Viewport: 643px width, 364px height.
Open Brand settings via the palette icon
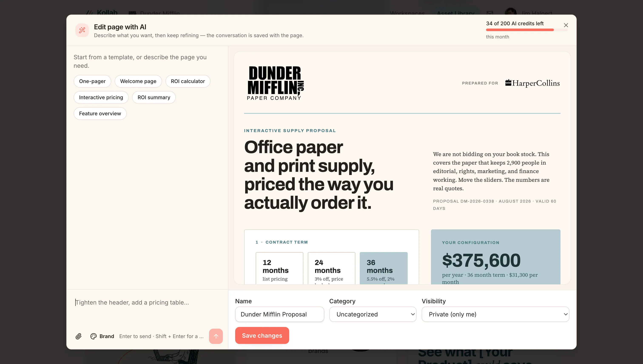tap(102, 336)
